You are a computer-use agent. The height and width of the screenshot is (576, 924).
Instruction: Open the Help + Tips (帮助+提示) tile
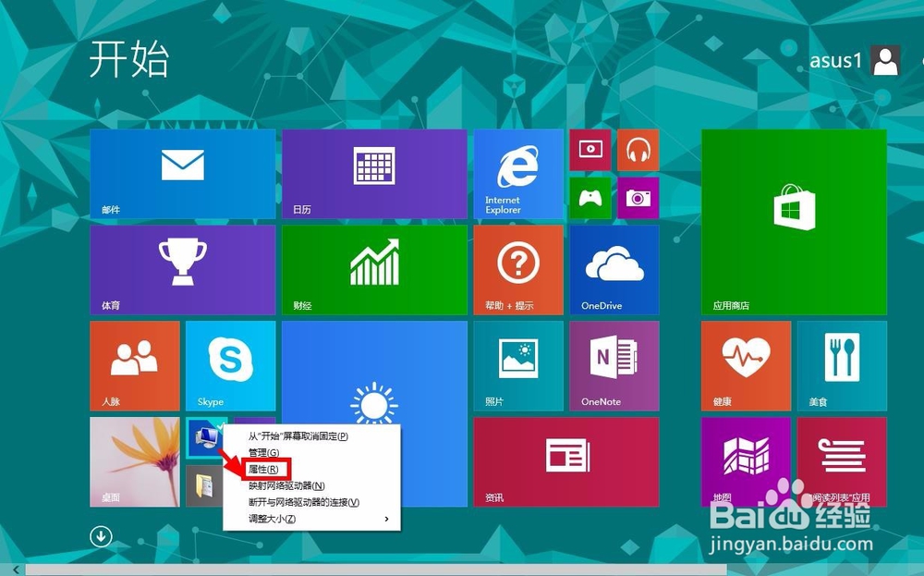(518, 269)
